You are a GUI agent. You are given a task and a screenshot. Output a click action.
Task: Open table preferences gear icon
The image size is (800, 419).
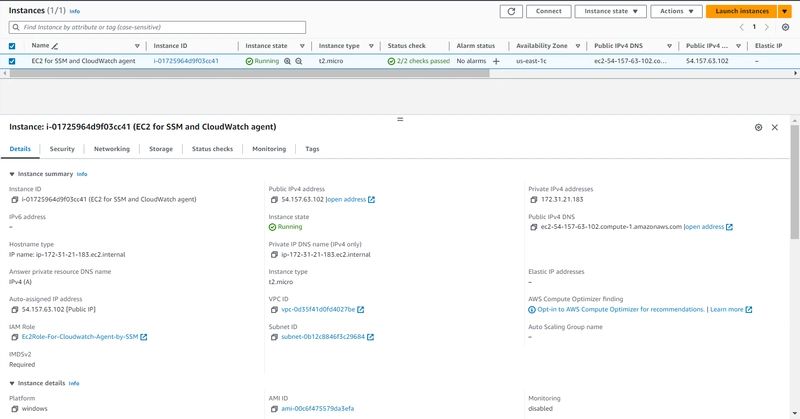pyautogui.click(x=785, y=27)
